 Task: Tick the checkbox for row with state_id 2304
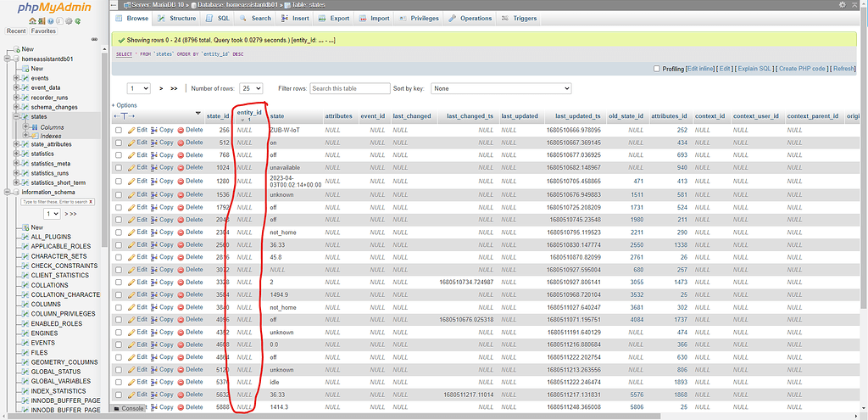click(118, 232)
